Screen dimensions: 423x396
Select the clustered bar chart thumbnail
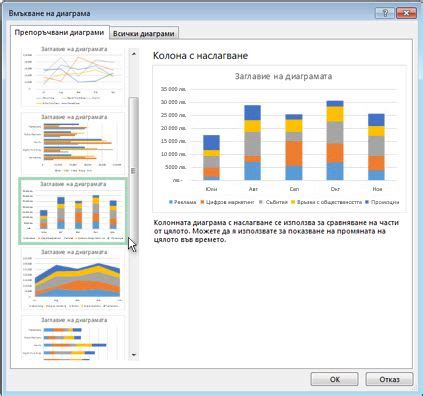click(x=73, y=143)
